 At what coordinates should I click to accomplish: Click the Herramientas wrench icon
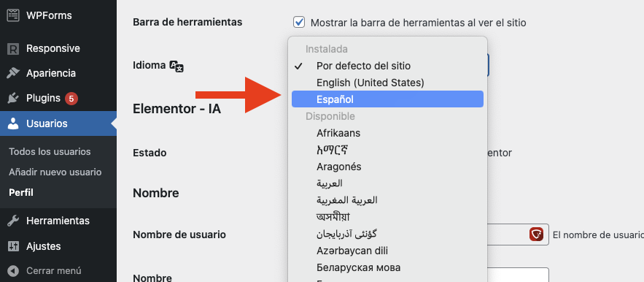(13, 221)
